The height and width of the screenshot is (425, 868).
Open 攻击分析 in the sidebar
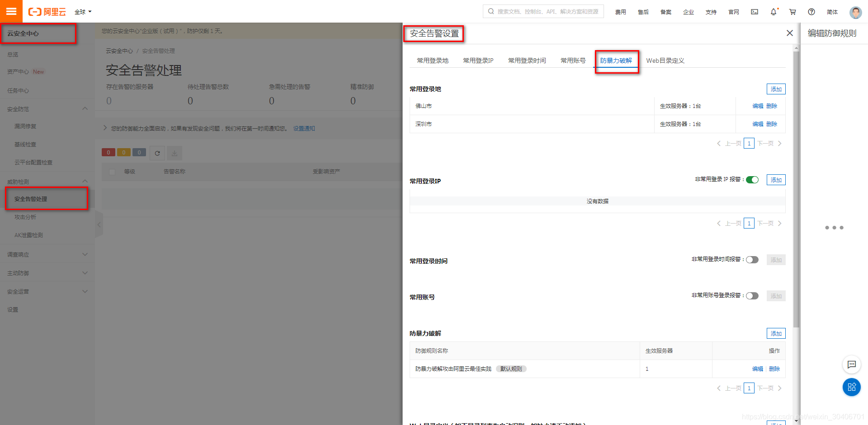click(x=25, y=217)
